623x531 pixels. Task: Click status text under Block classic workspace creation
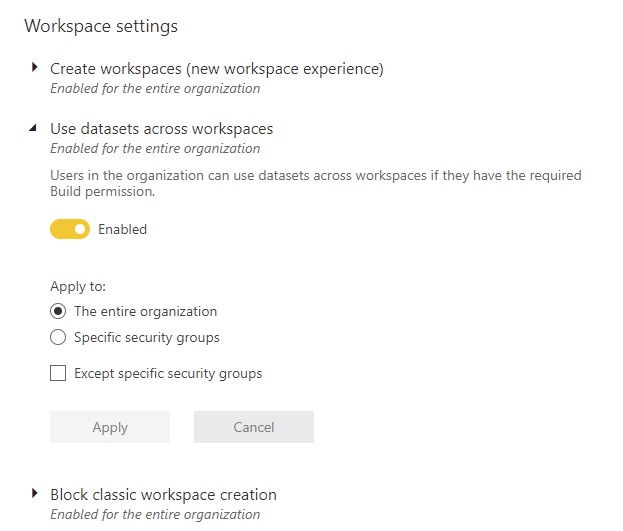(155, 515)
